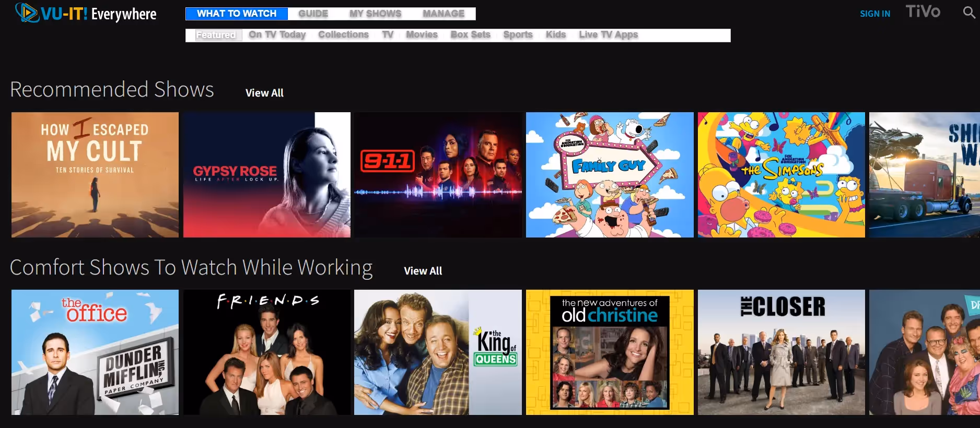Open Live TV Apps category
980x428 pixels.
609,34
